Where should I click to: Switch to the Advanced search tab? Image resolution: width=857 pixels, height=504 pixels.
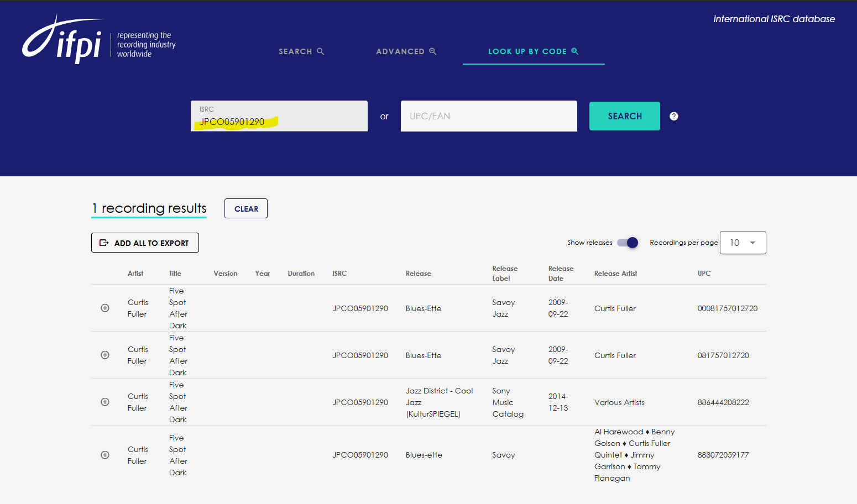point(406,51)
